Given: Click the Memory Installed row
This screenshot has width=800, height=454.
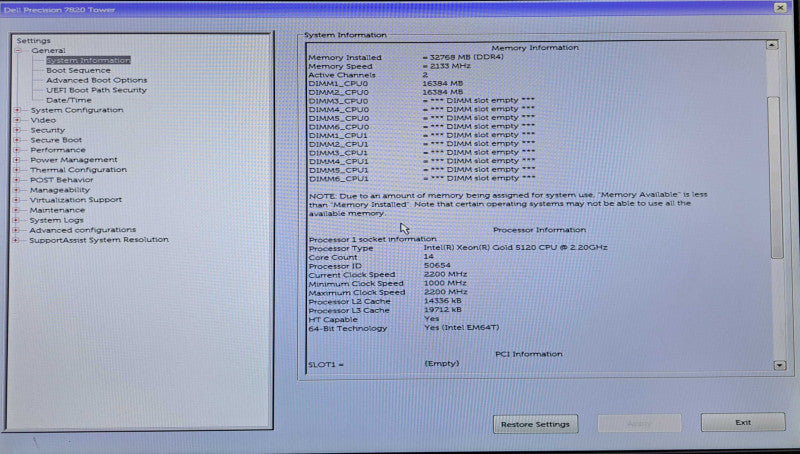Looking at the screenshot, I should pyautogui.click(x=406, y=57).
